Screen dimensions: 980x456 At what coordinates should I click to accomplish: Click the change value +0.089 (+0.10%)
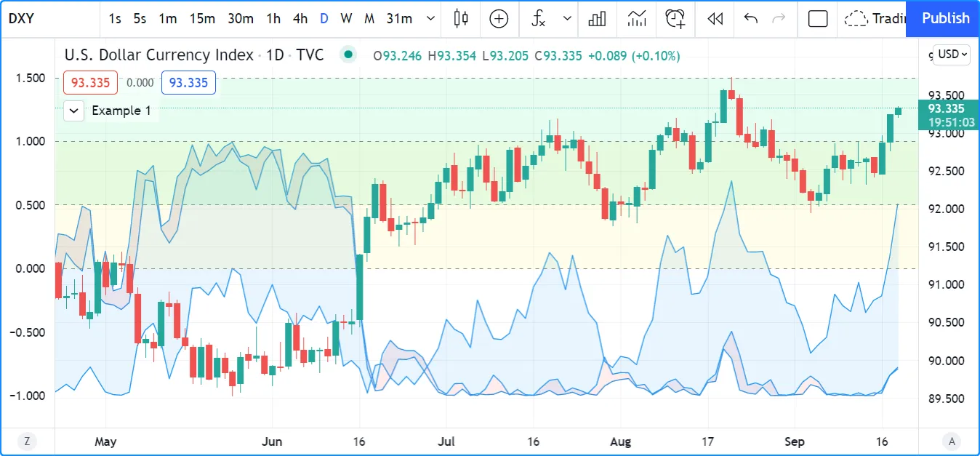[x=634, y=55]
